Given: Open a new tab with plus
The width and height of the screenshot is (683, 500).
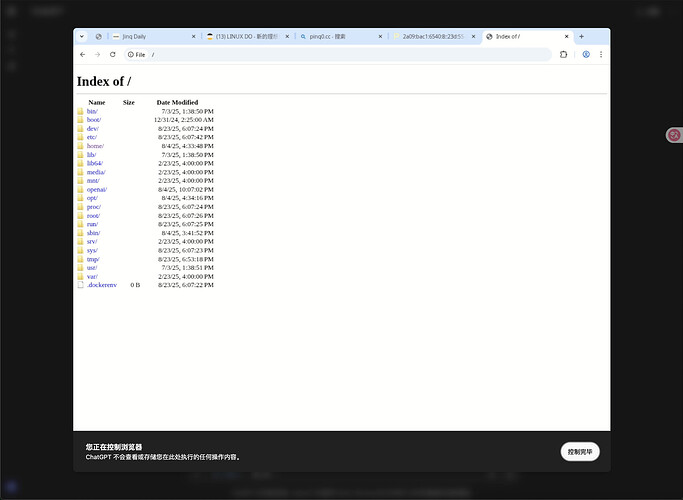Looking at the screenshot, I should [582, 37].
